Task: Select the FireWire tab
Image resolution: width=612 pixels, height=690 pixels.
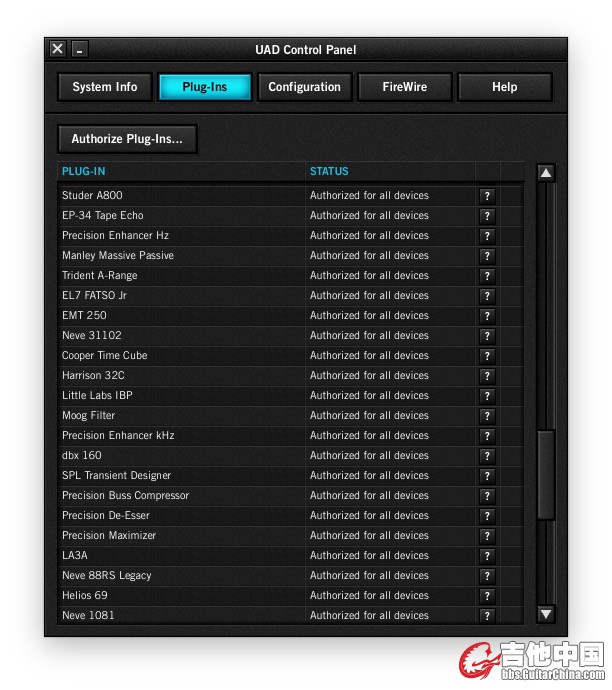Action: coord(404,87)
